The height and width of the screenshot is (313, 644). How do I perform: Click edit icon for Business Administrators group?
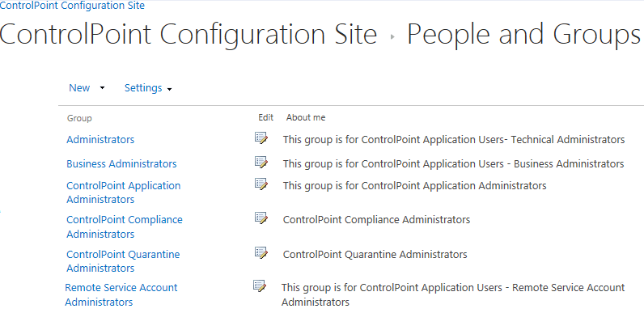(261, 163)
